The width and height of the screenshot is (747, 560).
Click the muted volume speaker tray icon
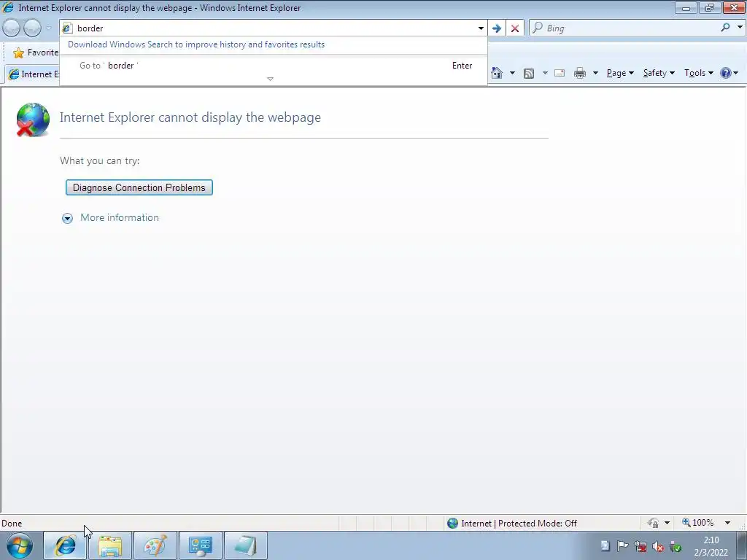(658, 546)
